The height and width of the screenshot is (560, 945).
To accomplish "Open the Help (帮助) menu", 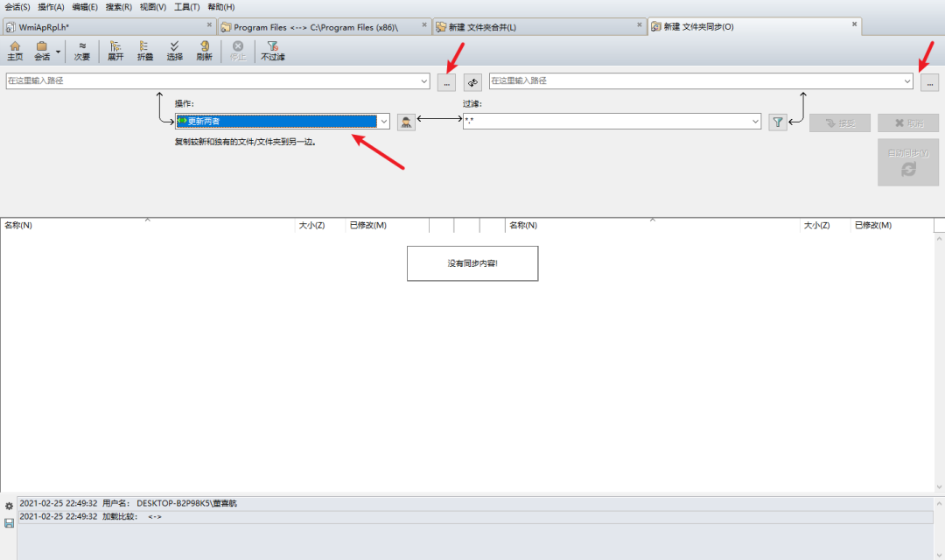I will [x=221, y=7].
